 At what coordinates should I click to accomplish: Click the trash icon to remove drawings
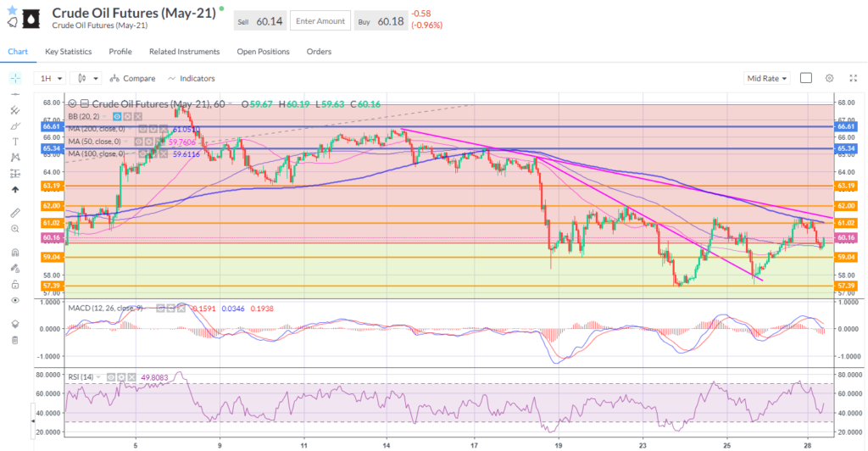click(x=14, y=340)
